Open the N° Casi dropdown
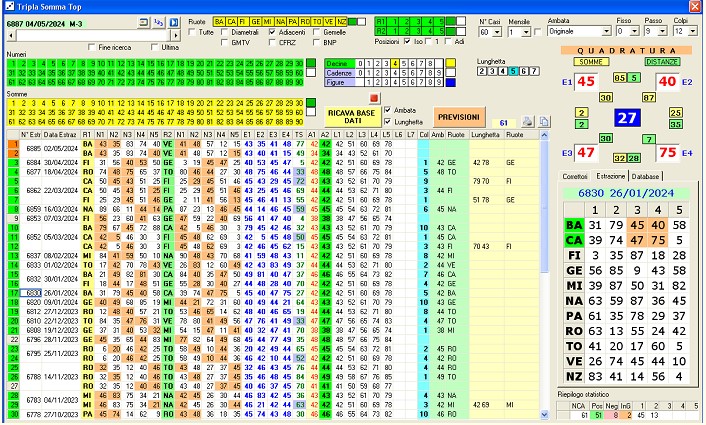 pyautogui.click(x=497, y=32)
